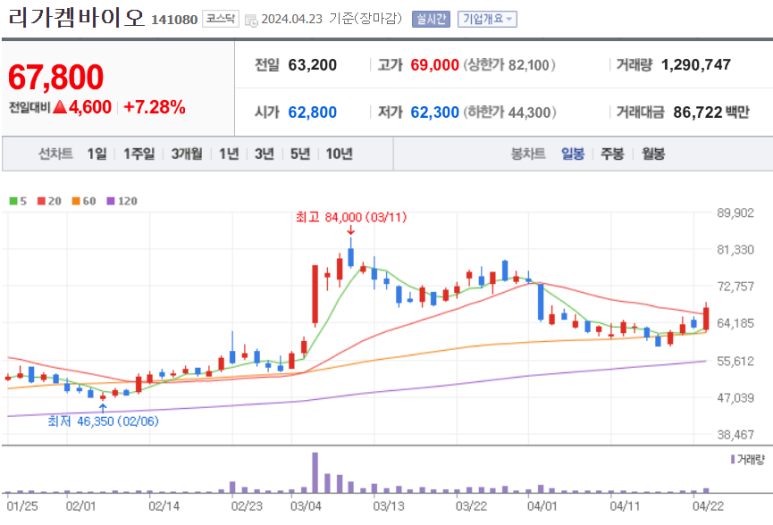Click the 실시간 real-time button
773x525 pixels.
click(431, 19)
